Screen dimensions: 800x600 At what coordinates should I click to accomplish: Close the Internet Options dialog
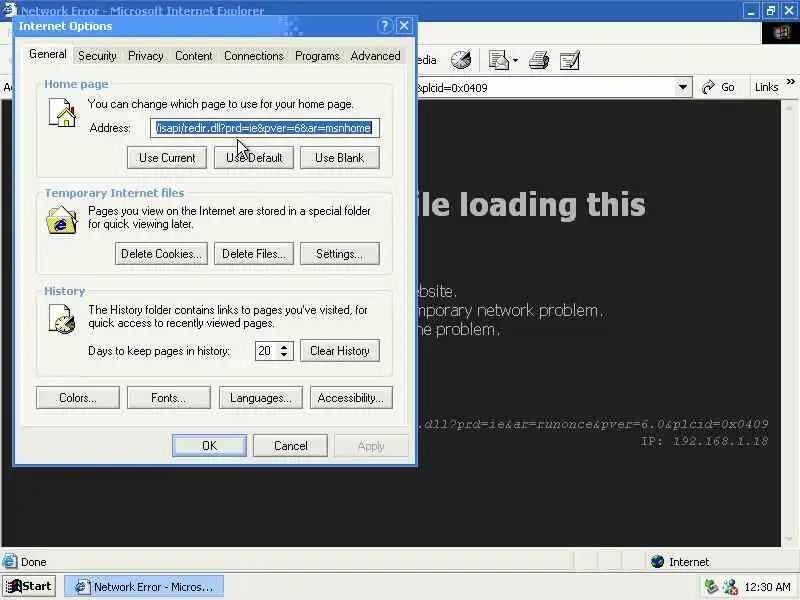point(404,26)
